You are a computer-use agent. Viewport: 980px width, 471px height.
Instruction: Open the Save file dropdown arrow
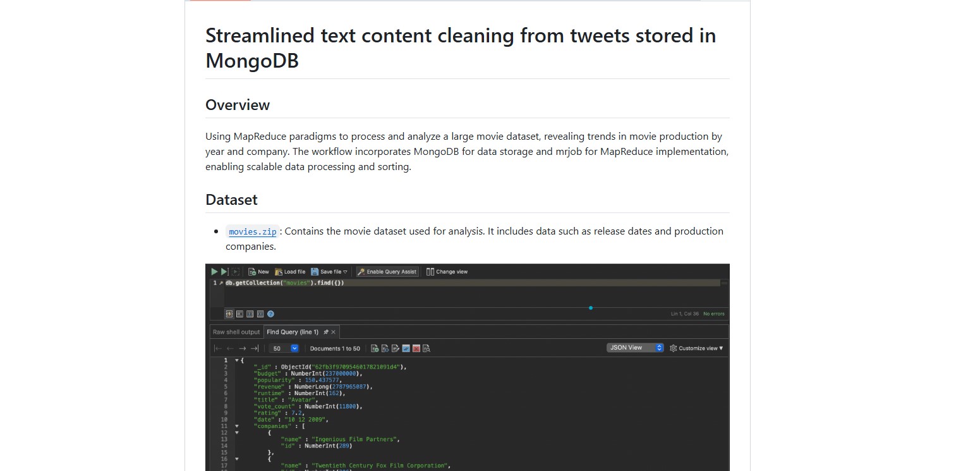[x=346, y=272]
